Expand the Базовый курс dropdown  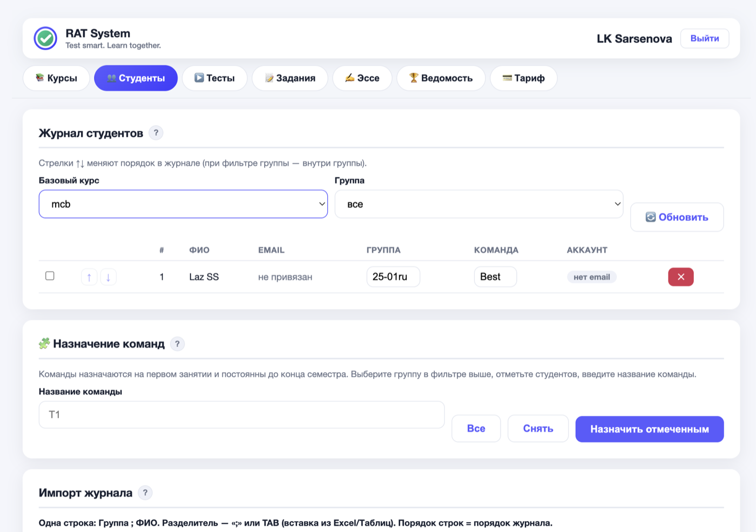pos(183,204)
